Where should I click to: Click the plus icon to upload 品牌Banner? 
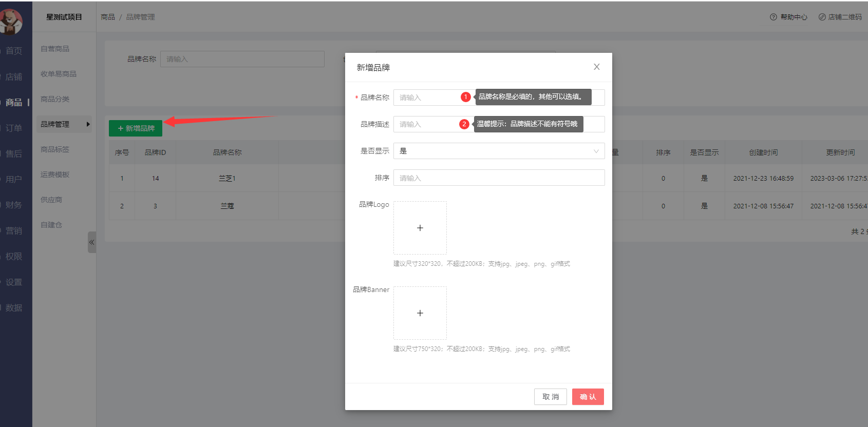(420, 313)
